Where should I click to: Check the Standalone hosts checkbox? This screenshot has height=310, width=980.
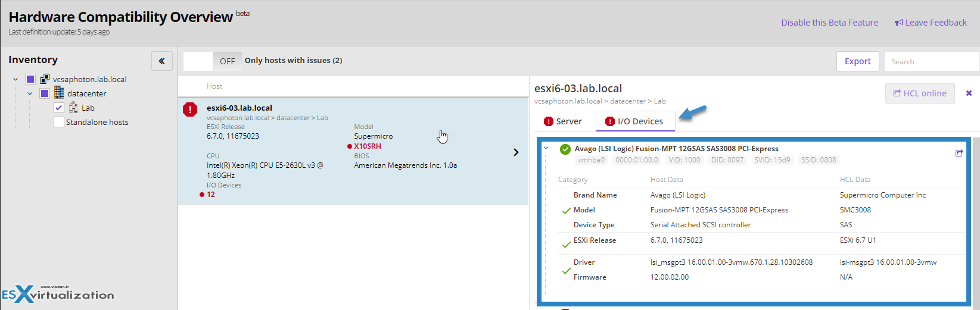(59, 121)
